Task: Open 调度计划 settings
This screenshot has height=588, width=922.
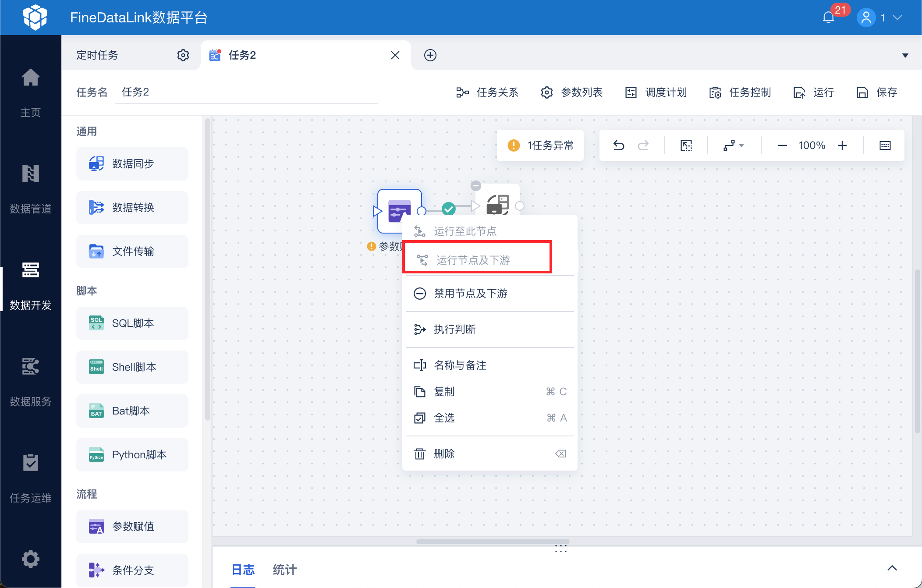Action: [656, 92]
